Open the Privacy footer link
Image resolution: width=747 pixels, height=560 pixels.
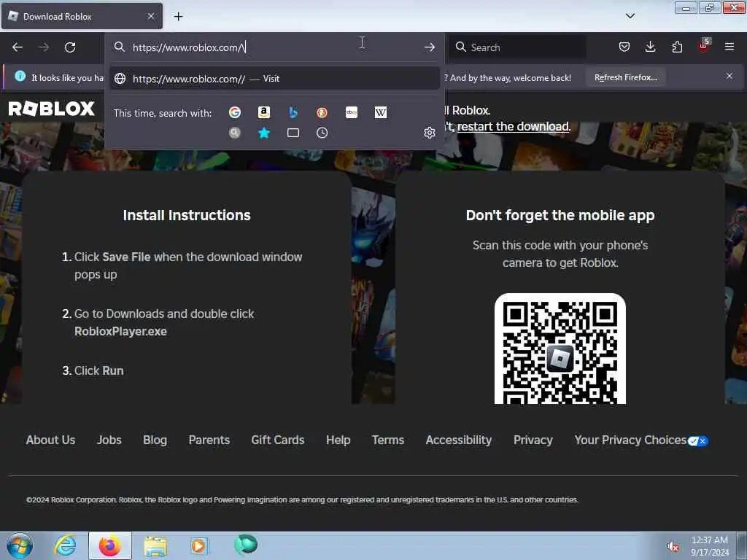click(x=533, y=440)
